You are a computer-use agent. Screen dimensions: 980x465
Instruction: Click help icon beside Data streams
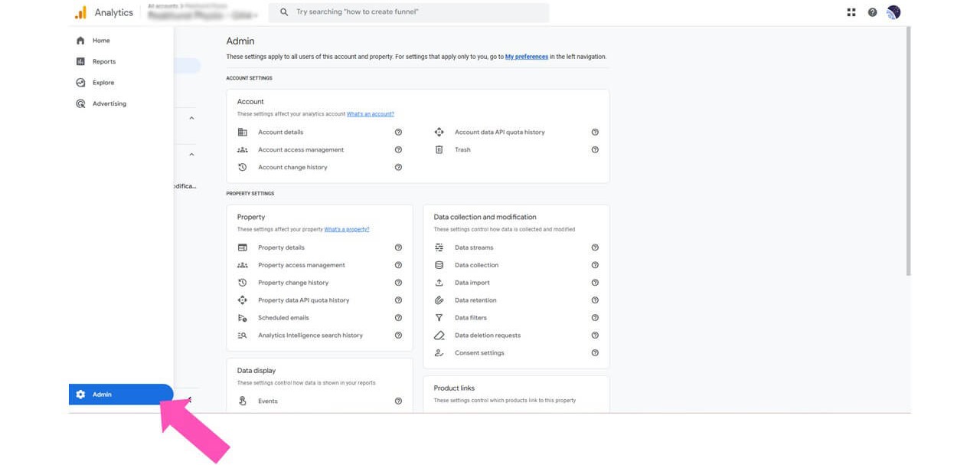click(x=595, y=247)
